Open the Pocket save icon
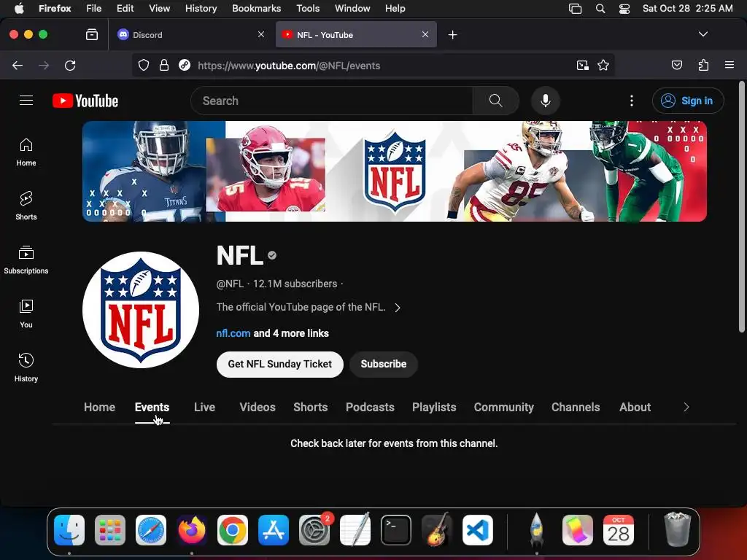Image resolution: width=747 pixels, height=560 pixels. 676,65
